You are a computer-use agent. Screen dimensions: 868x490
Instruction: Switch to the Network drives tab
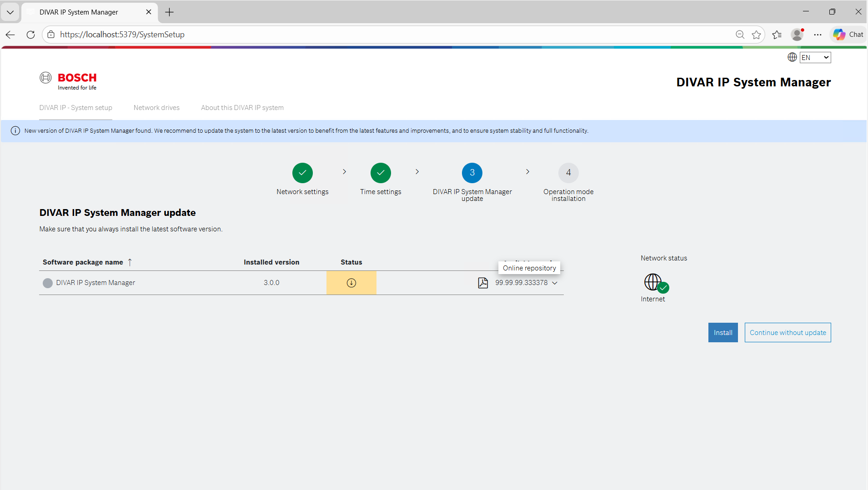[156, 108]
